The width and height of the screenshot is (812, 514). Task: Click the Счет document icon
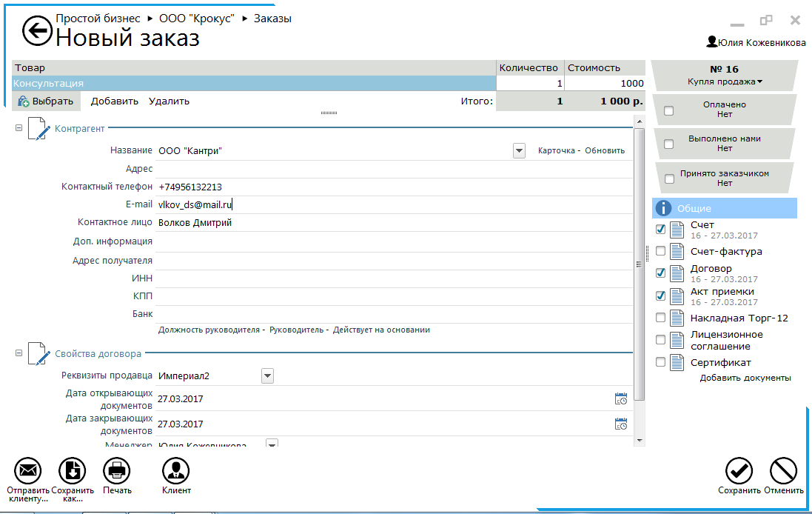pyautogui.click(x=677, y=230)
